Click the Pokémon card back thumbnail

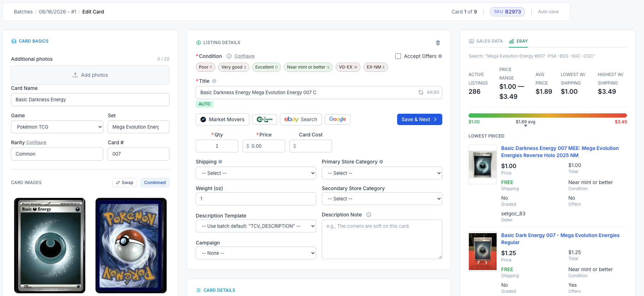coord(131,246)
